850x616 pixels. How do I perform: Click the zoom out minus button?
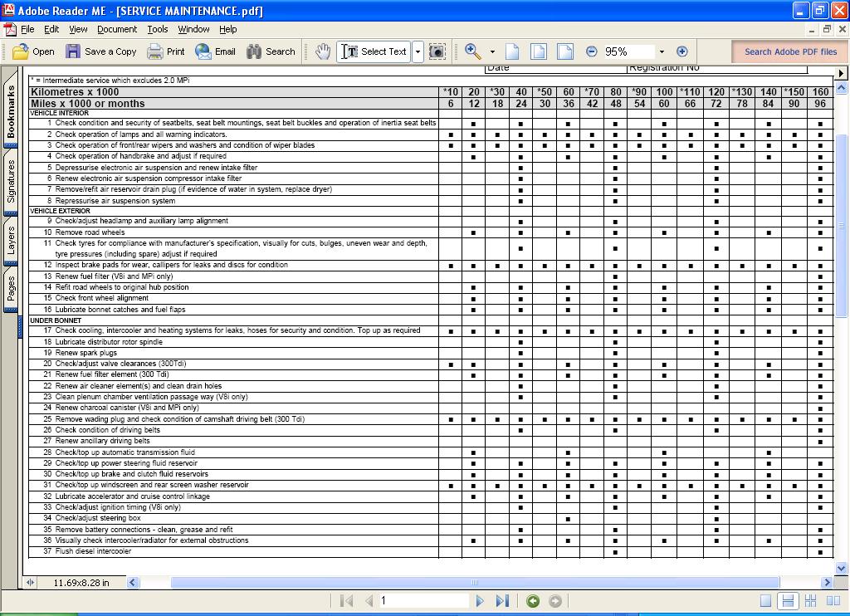591,51
